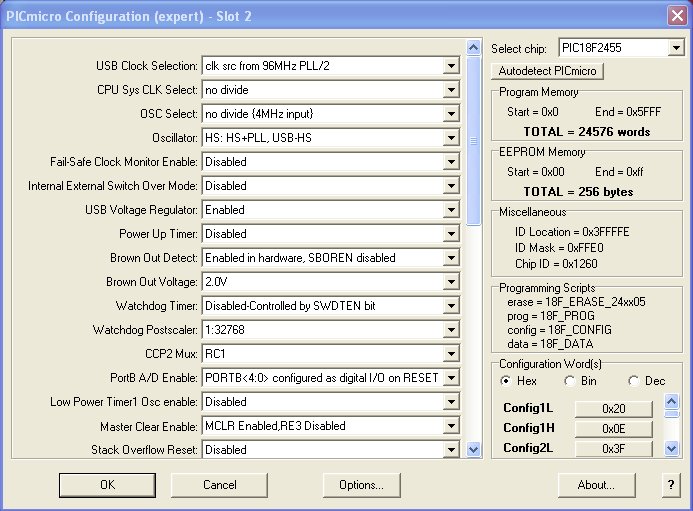
Task: Click the settings list scrollbar thumb
Action: (x=473, y=141)
